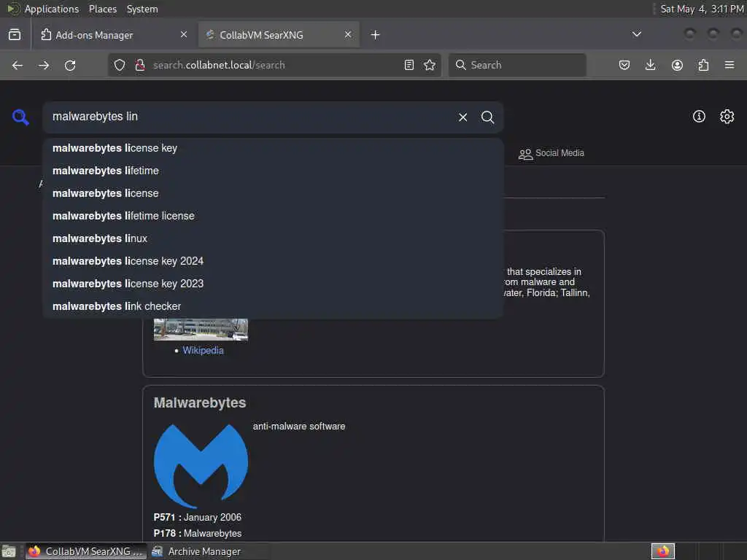
Task: Open extensions puzzle icon
Action: [x=703, y=65]
